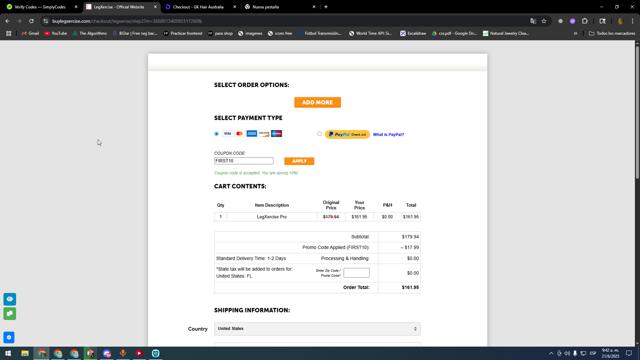Bookmark this page with the star icon

pyautogui.click(x=544, y=21)
